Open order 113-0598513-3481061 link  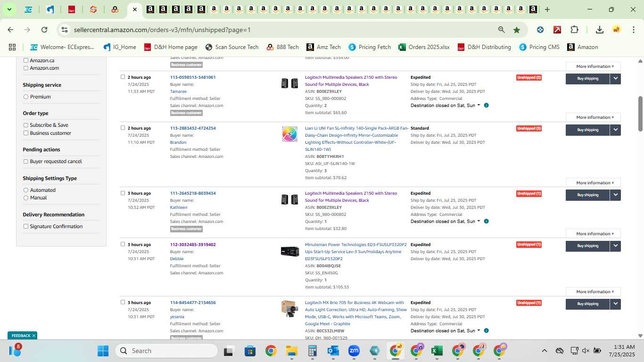point(193,77)
